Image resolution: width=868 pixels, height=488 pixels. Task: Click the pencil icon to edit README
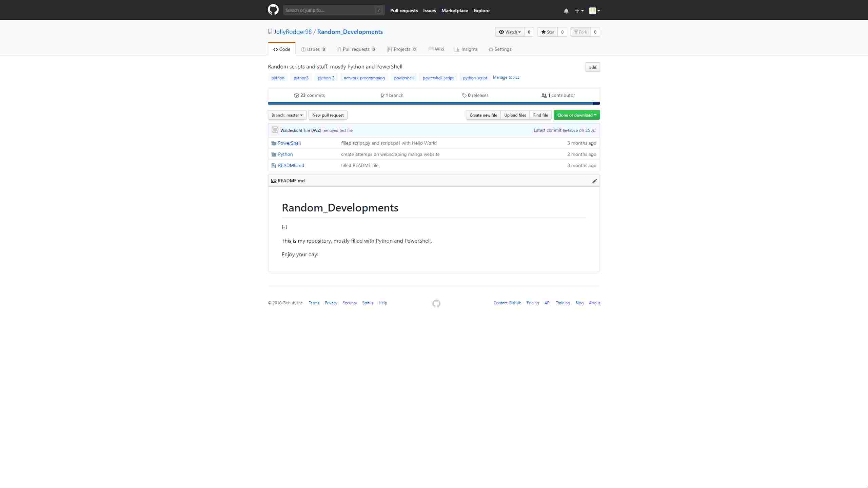point(594,181)
